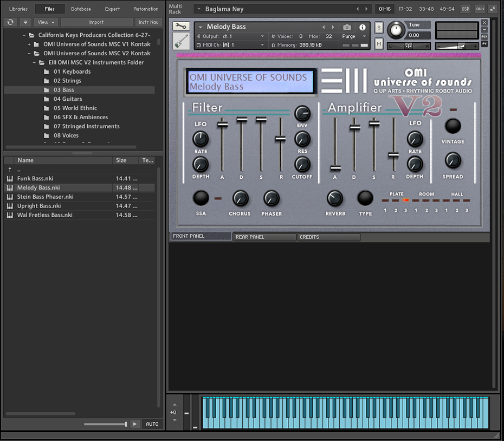504x441 pixels.
Task: Click the PV icon on the instrument header
Action: [484, 44]
